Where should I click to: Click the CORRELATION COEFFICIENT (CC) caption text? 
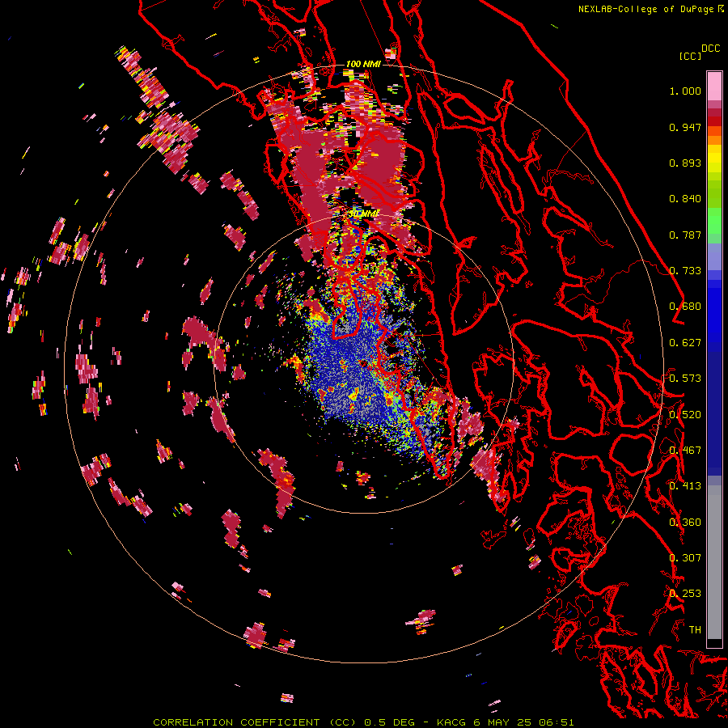click(x=255, y=722)
